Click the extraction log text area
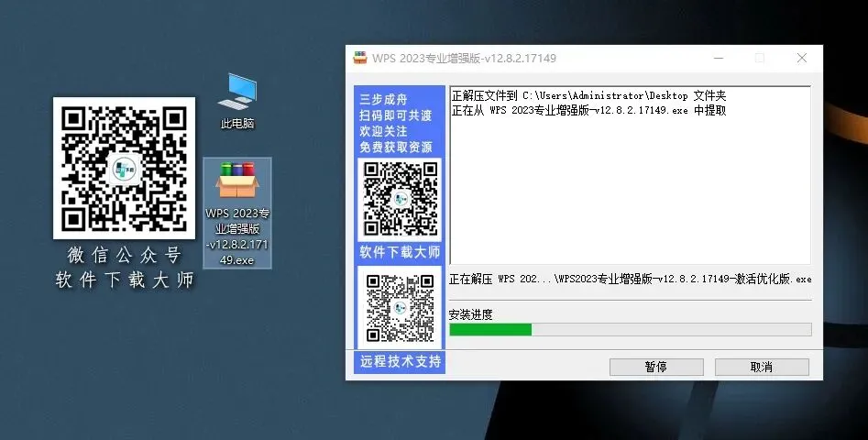The image size is (868, 440). point(631,175)
